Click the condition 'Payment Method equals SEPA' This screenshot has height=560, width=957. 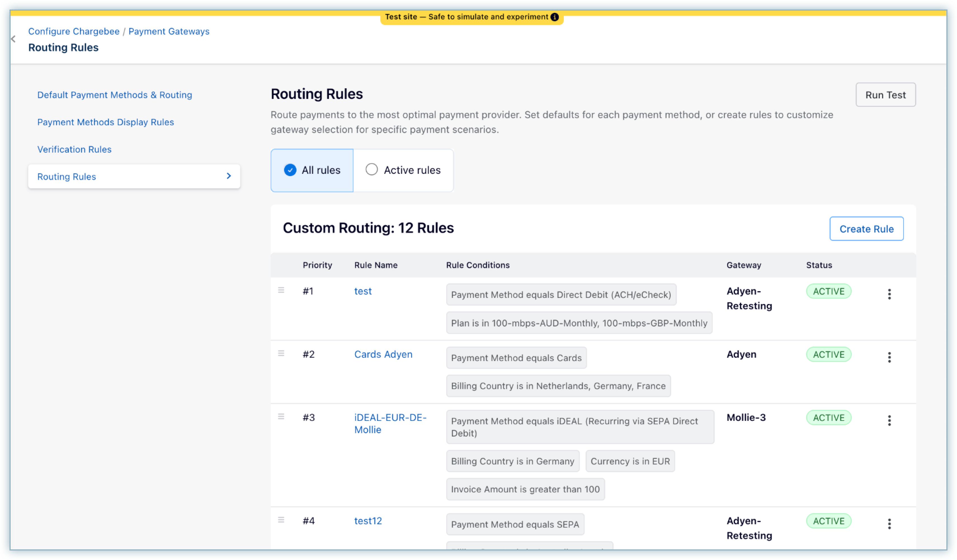tap(515, 525)
